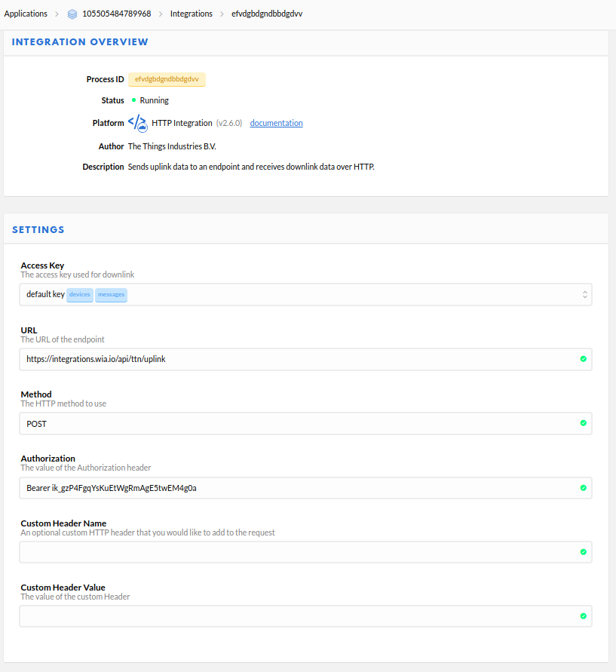The width and height of the screenshot is (616, 672).
Task: Open the HTTP Integration documentation link
Action: click(276, 123)
